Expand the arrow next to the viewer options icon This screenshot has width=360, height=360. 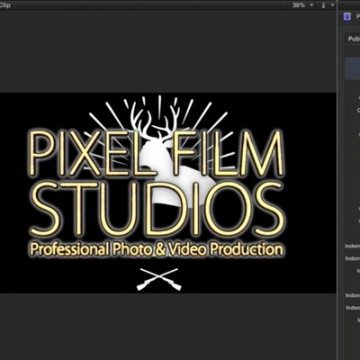[x=332, y=5]
